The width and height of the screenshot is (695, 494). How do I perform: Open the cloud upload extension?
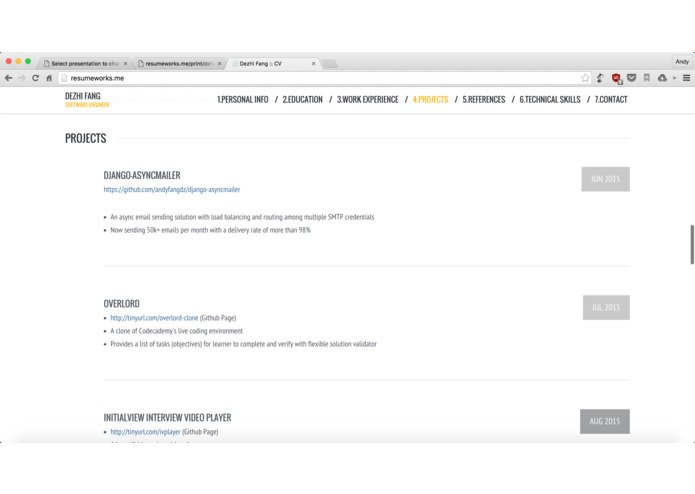click(662, 78)
